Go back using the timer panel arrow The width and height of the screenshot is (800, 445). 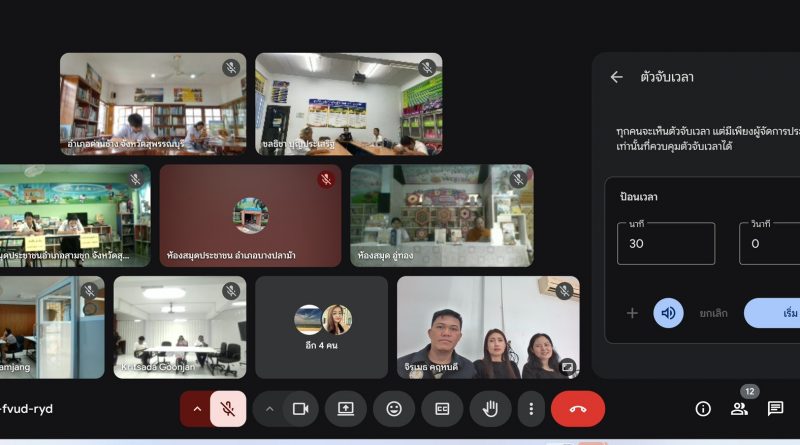pyautogui.click(x=616, y=77)
